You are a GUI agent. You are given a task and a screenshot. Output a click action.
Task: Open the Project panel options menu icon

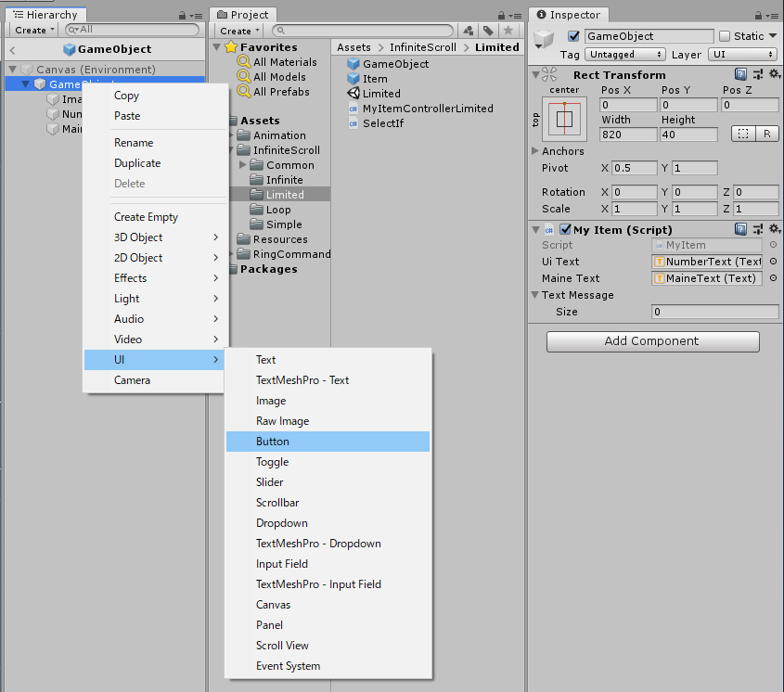[x=515, y=16]
